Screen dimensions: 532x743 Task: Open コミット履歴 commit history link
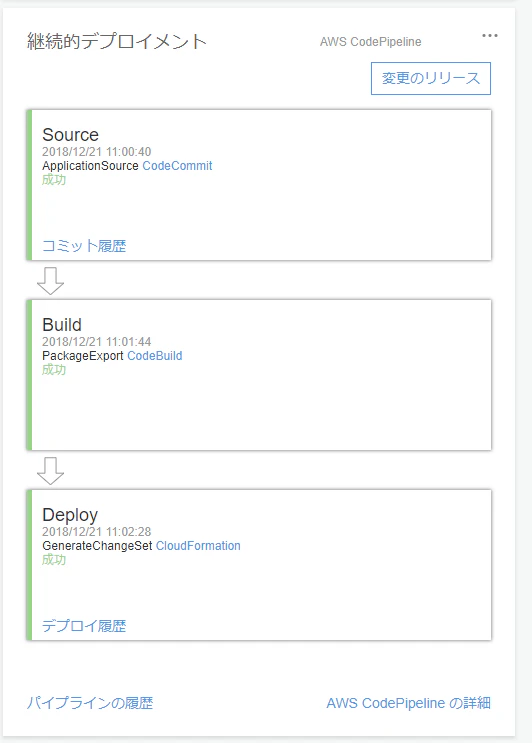(x=84, y=246)
